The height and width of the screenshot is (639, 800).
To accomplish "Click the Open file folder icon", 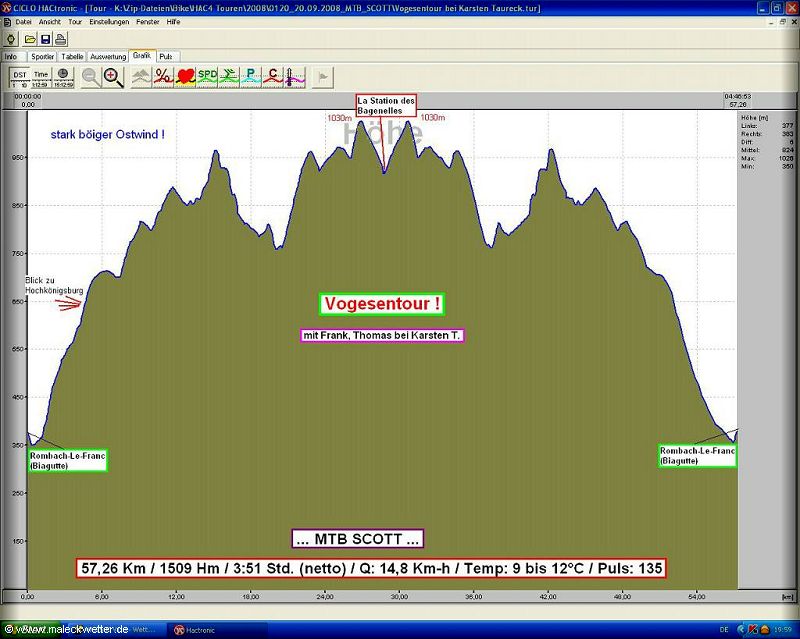I will pyautogui.click(x=30, y=38).
